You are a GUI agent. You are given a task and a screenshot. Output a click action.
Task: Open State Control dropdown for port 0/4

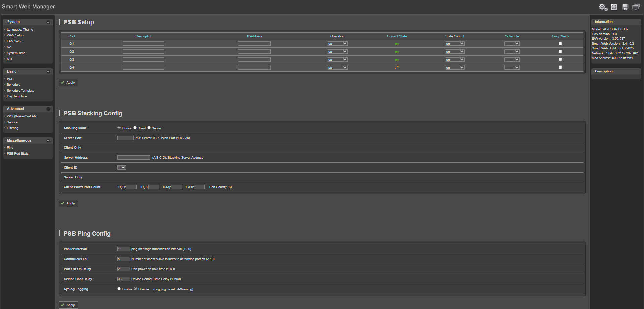point(454,68)
